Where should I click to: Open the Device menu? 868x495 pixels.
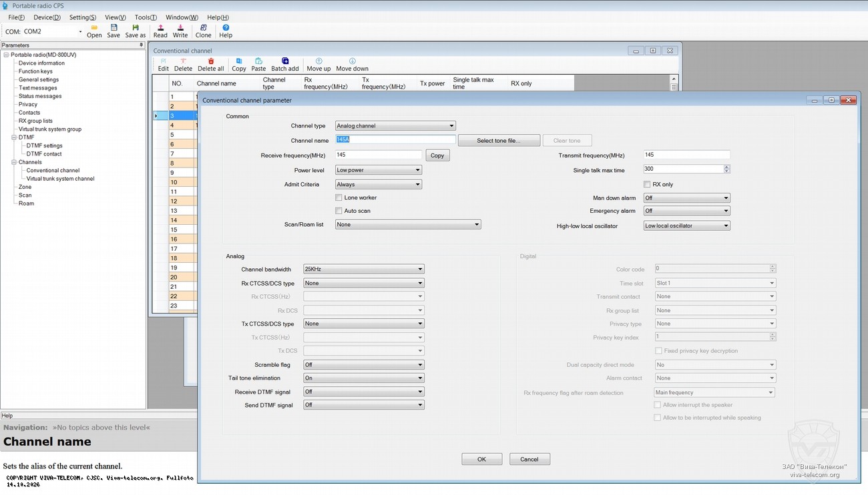coord(47,17)
